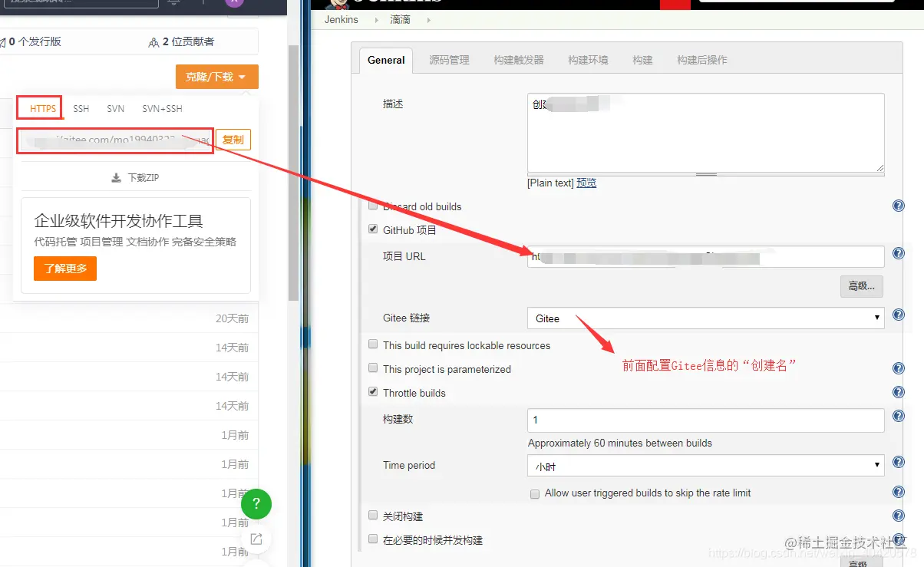This screenshot has width=924, height=567.
Task: Select the SSH clone tab
Action: [81, 109]
